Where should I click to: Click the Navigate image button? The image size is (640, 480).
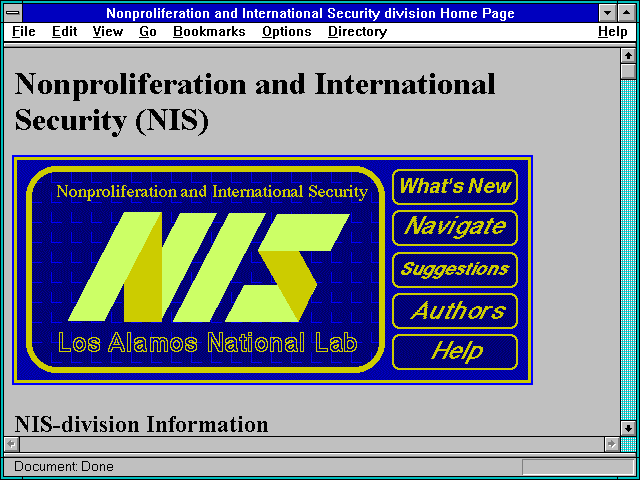click(x=455, y=228)
